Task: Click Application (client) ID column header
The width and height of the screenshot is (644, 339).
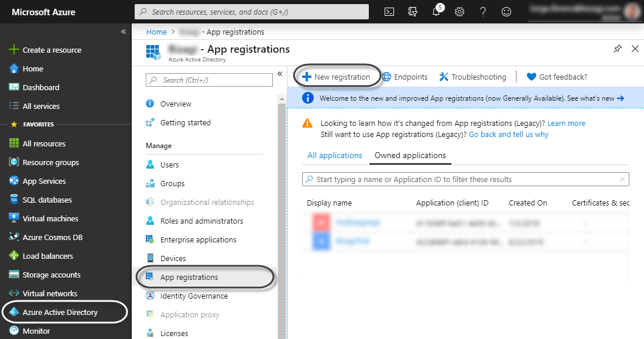Action: tap(452, 203)
